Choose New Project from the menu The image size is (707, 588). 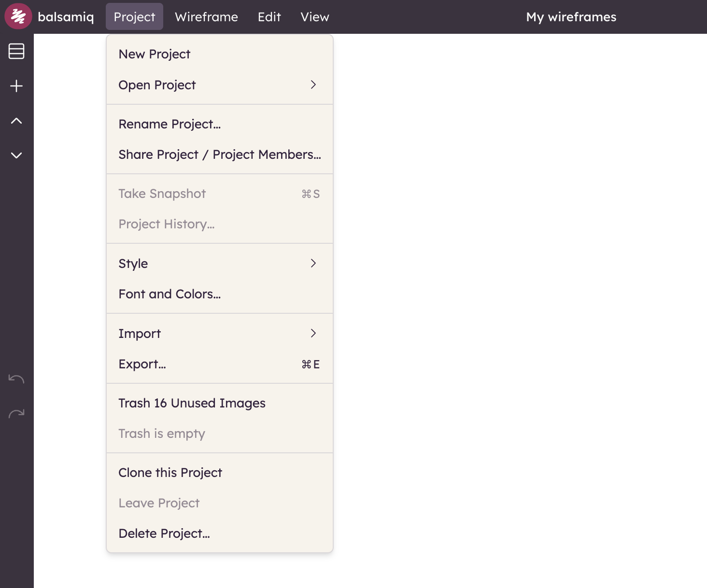tap(155, 54)
